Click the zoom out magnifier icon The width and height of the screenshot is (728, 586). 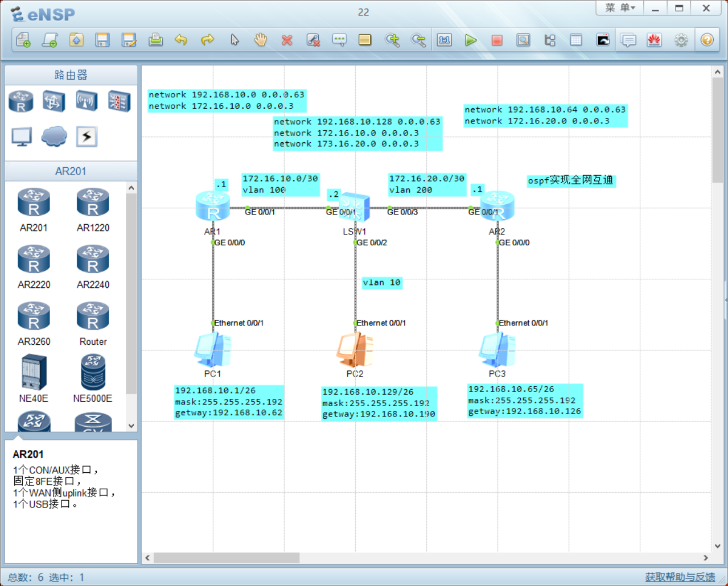click(x=418, y=40)
